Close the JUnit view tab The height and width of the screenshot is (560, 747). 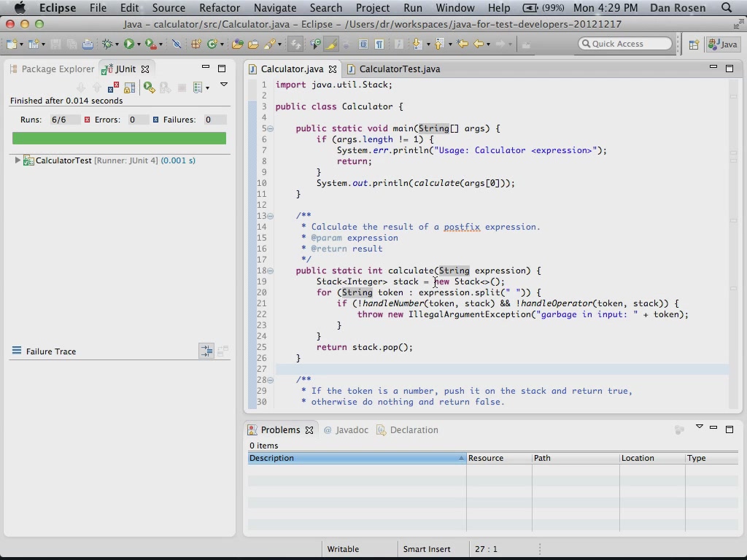(x=145, y=69)
